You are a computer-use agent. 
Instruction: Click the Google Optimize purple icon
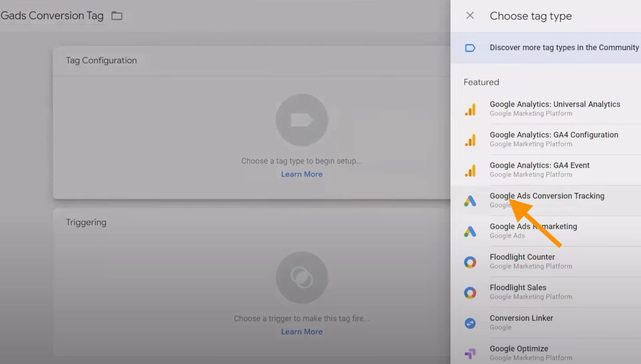tap(470, 354)
